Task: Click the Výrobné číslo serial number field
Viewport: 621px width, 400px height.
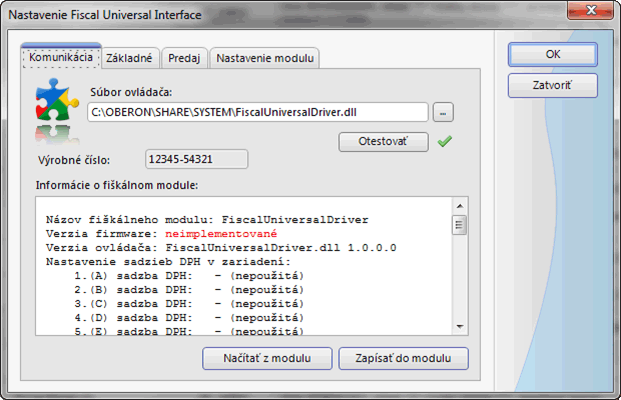Action: pyautogui.click(x=194, y=159)
